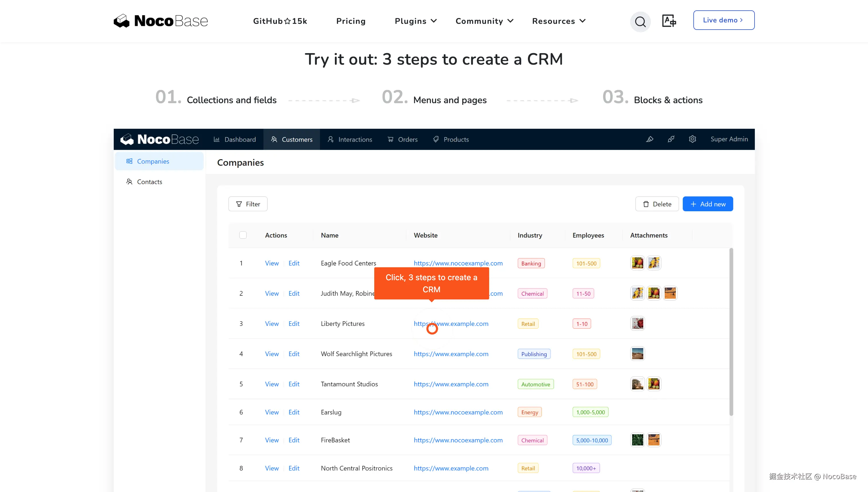Screen dimensions: 868x492
Task: Open the website search icon
Action: (x=640, y=21)
